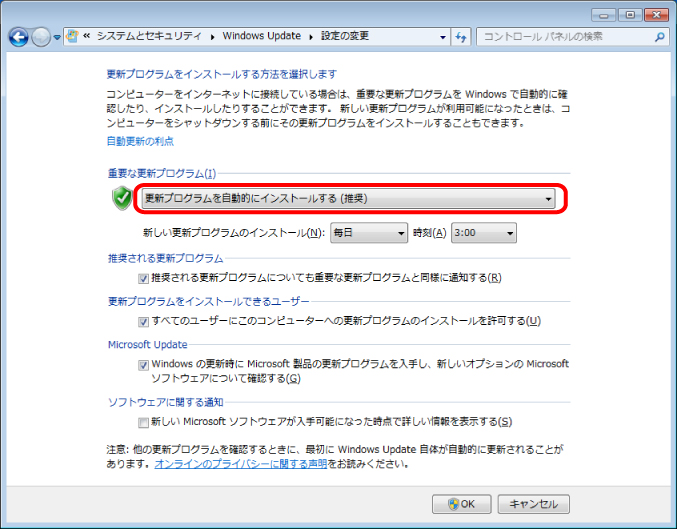The image size is (677, 529).
Task: Open the recent pages dropdown arrow
Action: tap(57, 38)
